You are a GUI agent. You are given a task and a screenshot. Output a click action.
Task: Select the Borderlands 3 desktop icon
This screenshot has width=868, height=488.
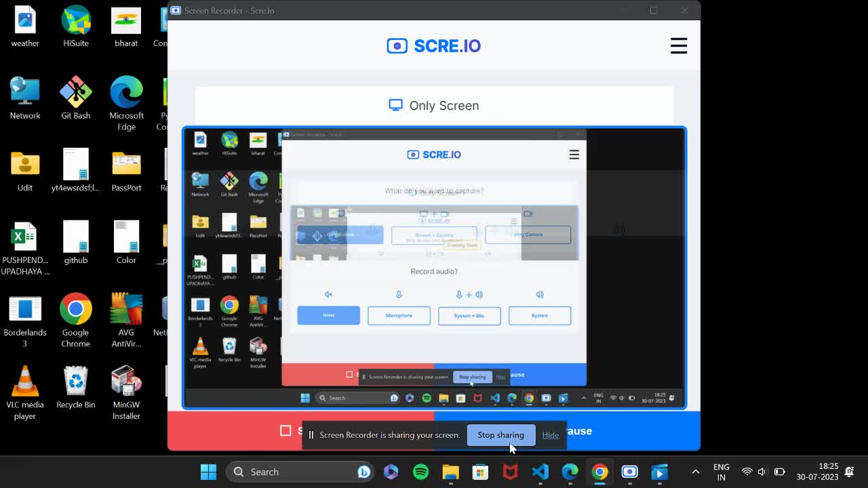coord(25,321)
